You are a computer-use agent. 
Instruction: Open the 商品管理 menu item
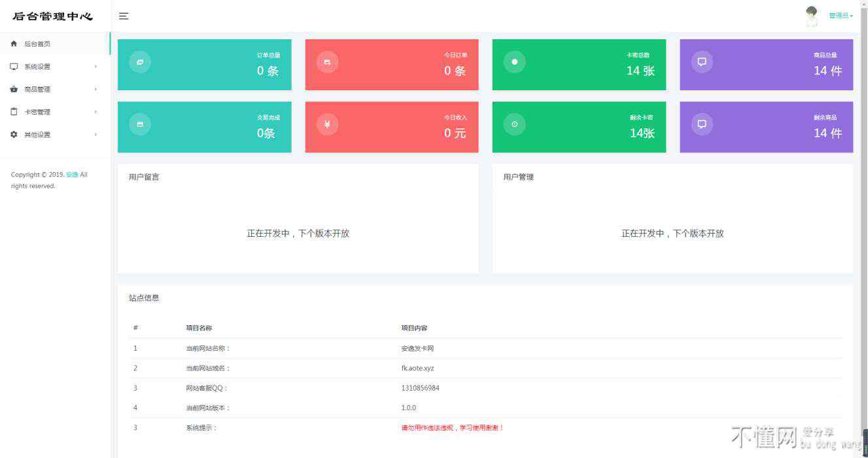coord(55,89)
